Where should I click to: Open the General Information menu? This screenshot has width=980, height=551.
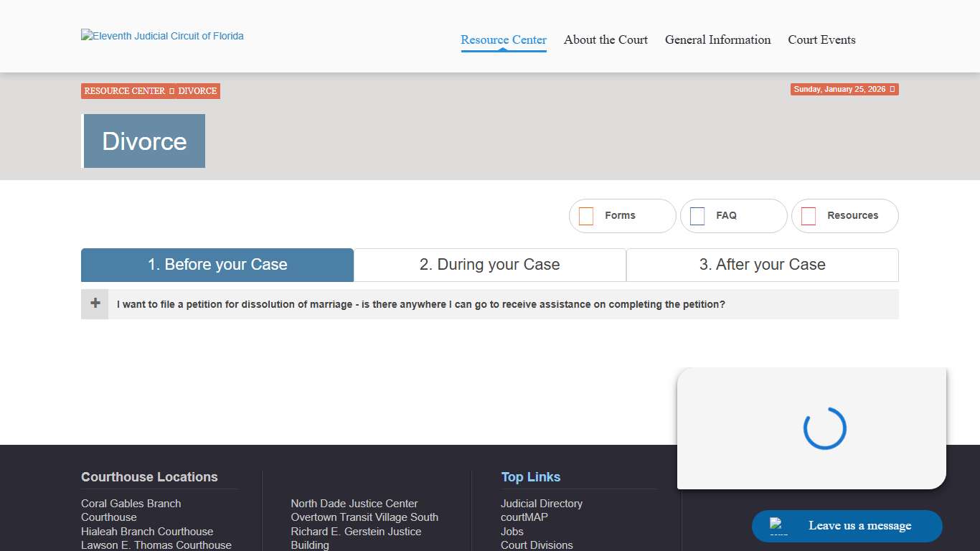tap(717, 40)
